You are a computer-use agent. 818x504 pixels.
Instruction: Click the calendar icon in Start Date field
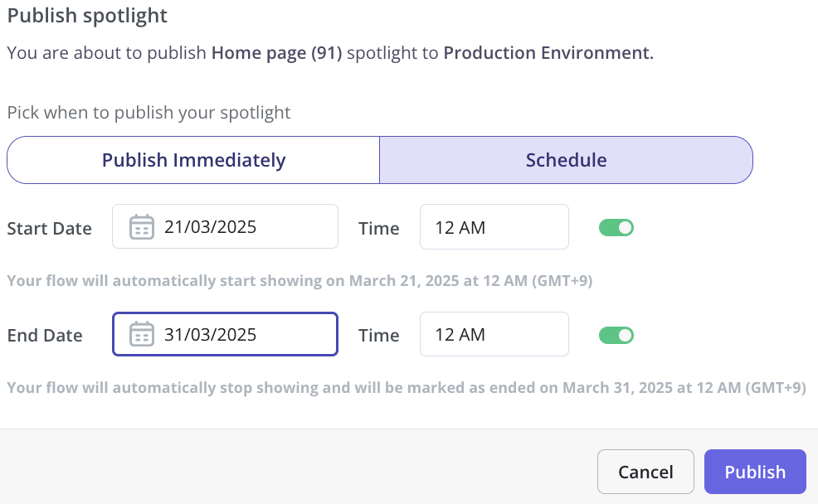point(141,227)
